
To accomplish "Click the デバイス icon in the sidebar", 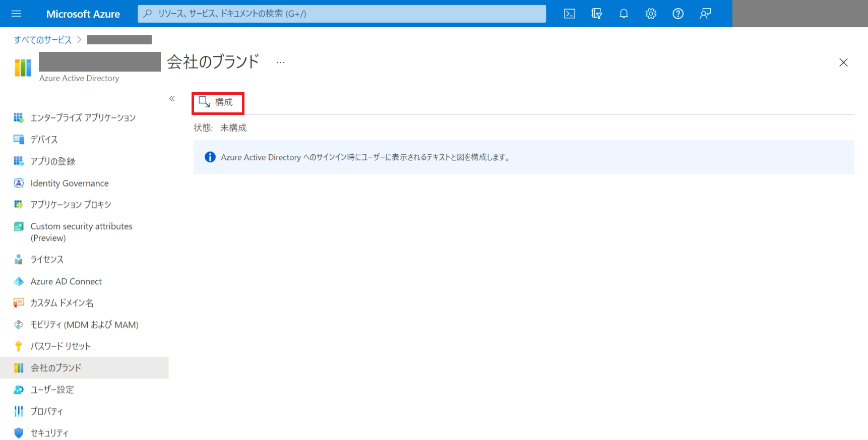I will click(x=19, y=139).
